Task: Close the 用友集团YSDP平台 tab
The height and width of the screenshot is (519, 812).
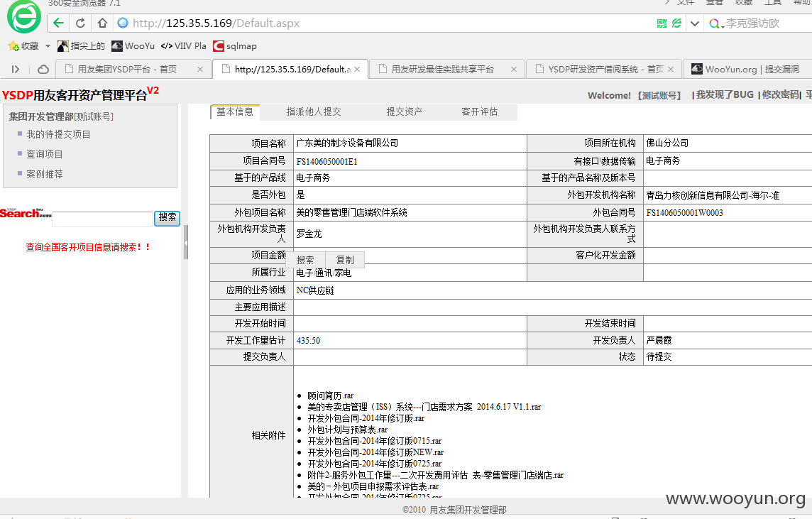Action: point(200,70)
